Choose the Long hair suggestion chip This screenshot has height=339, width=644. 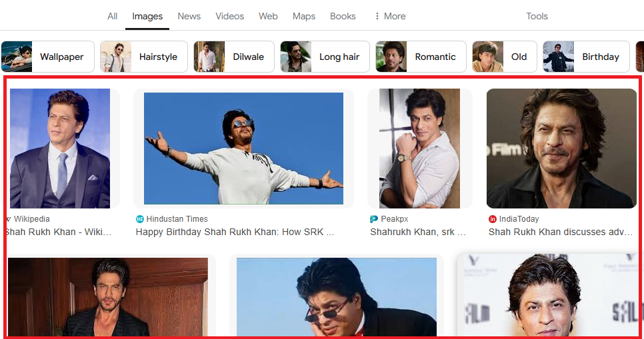click(x=325, y=57)
